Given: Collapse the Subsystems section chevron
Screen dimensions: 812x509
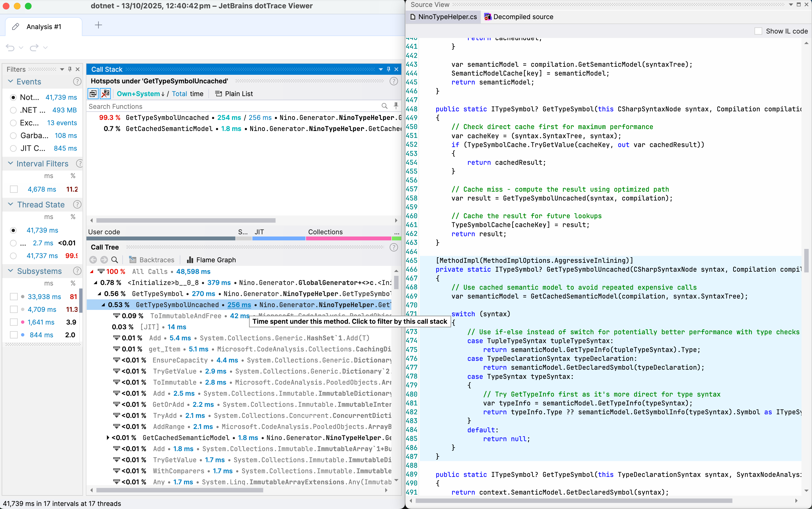Looking at the screenshot, I should tap(11, 271).
